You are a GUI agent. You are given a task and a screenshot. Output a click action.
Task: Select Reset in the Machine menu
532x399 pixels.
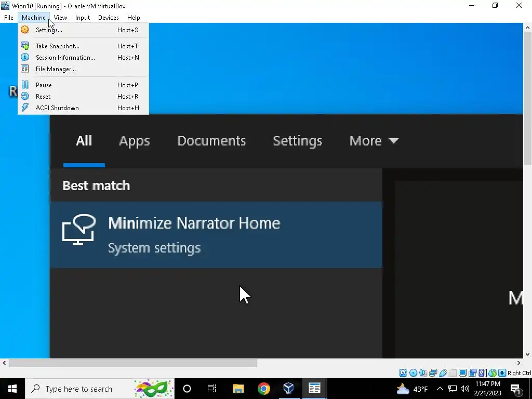pos(83,96)
